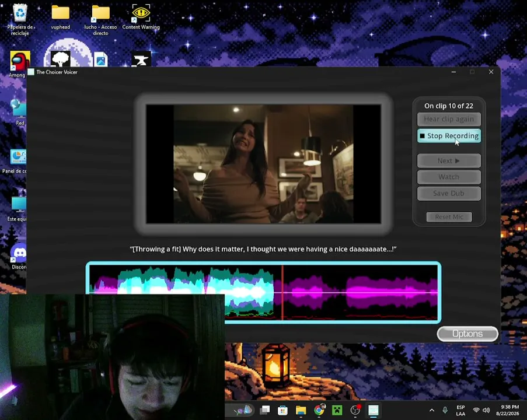The image size is (527, 420).
Task: Click the 'On clip 10 of 22' label
Action: click(x=449, y=106)
